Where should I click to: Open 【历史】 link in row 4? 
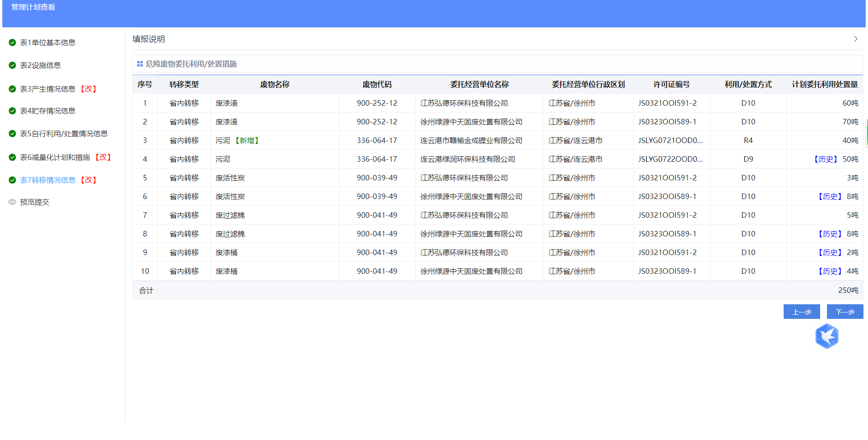click(x=825, y=159)
